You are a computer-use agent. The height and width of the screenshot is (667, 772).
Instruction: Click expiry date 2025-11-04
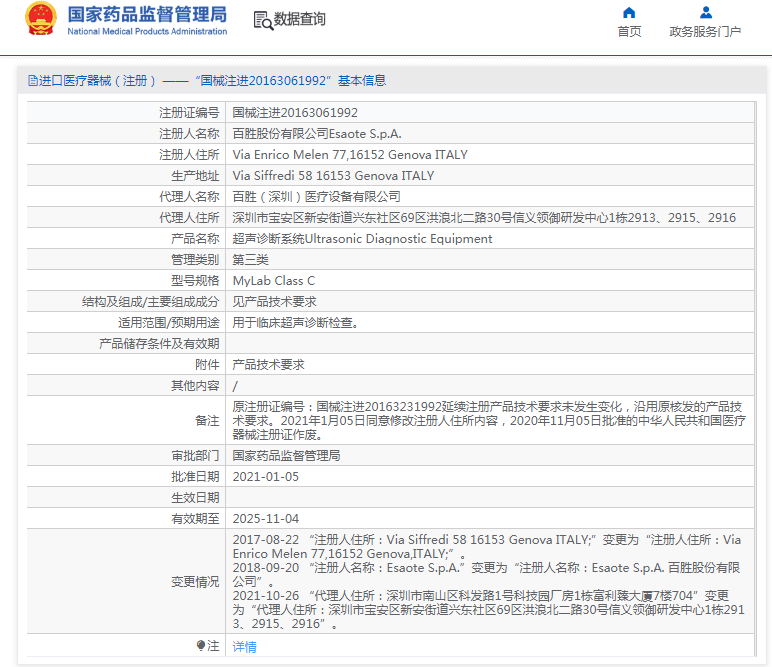click(265, 519)
